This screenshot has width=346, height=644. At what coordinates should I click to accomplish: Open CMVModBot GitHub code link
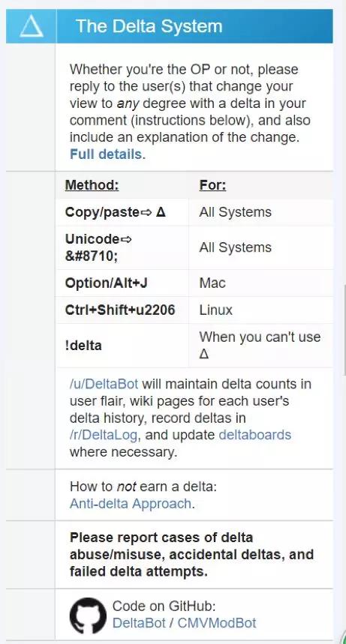coord(217,623)
